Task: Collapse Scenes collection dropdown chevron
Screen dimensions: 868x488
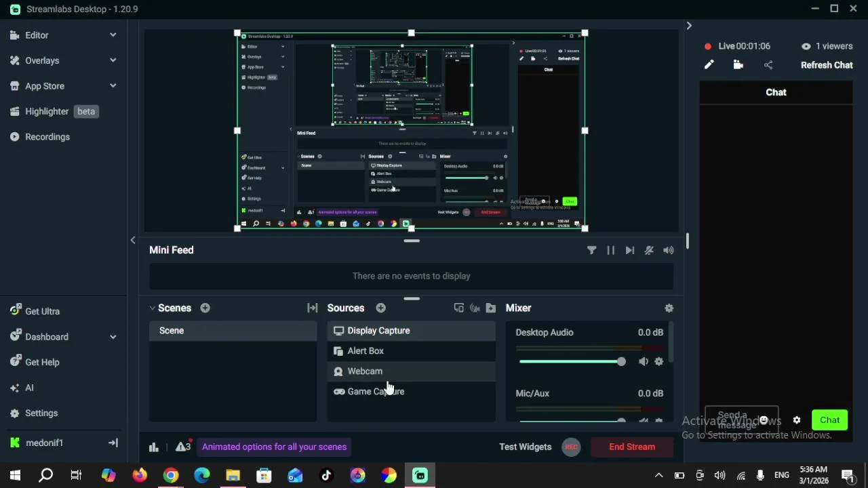Action: (x=153, y=308)
